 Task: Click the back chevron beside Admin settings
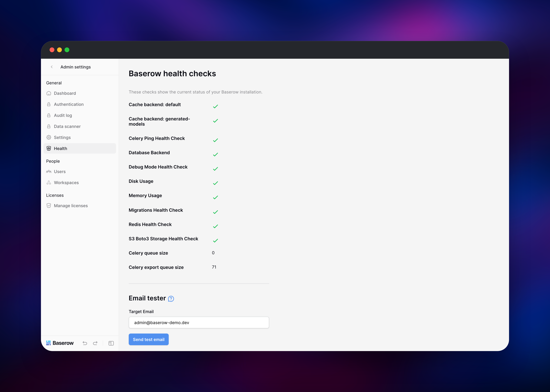coord(52,67)
